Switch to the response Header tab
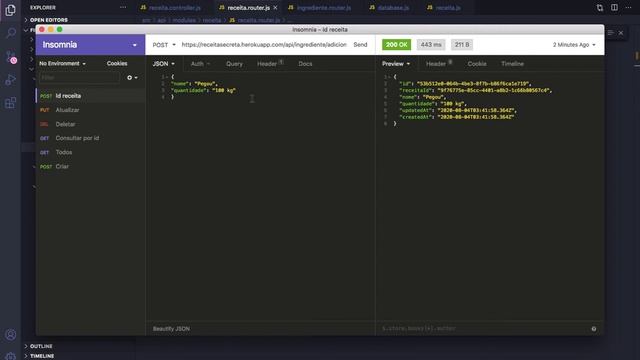This screenshot has width=640, height=360. 439,64
